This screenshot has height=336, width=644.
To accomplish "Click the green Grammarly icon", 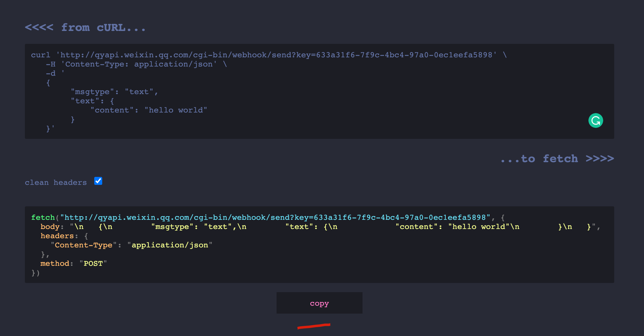I will pos(596,120).
